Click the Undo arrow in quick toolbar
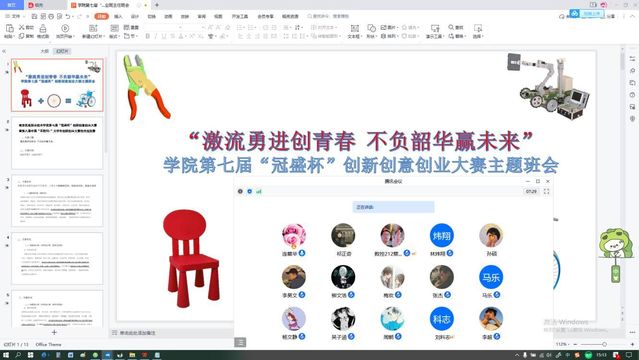 point(68,16)
